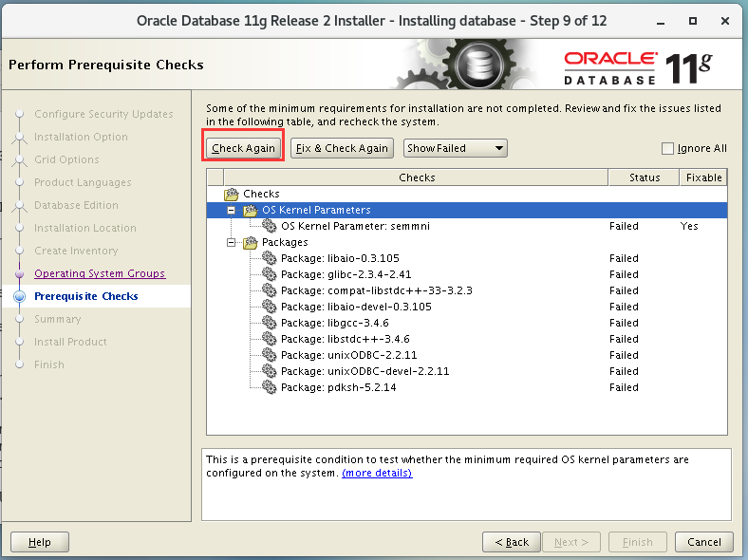Click the Fixable column header
This screenshot has width=748, height=560.
click(703, 177)
